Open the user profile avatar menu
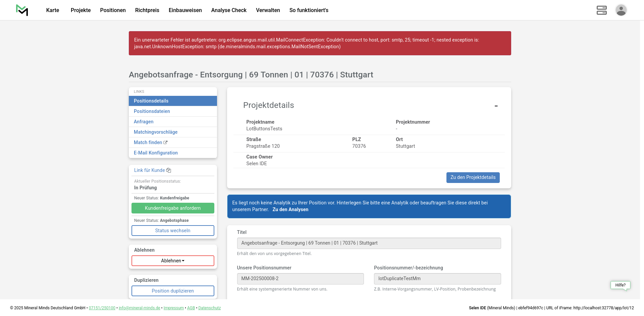 621,10
